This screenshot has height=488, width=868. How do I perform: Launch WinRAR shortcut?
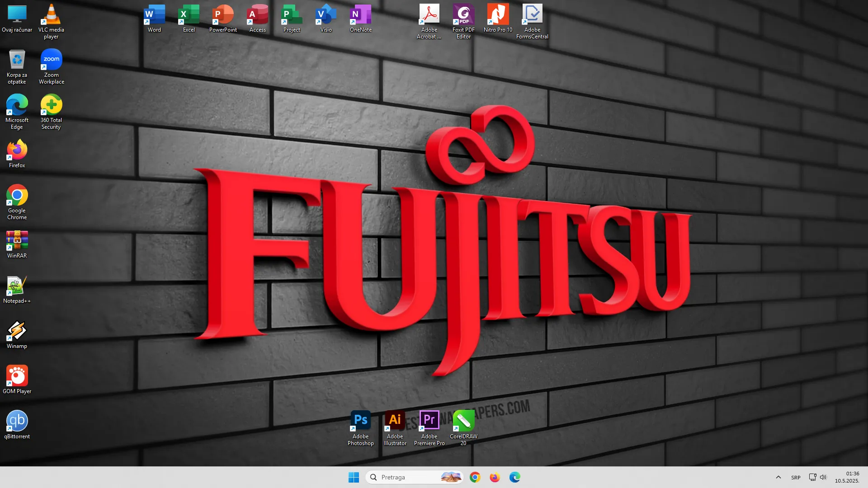point(17,244)
